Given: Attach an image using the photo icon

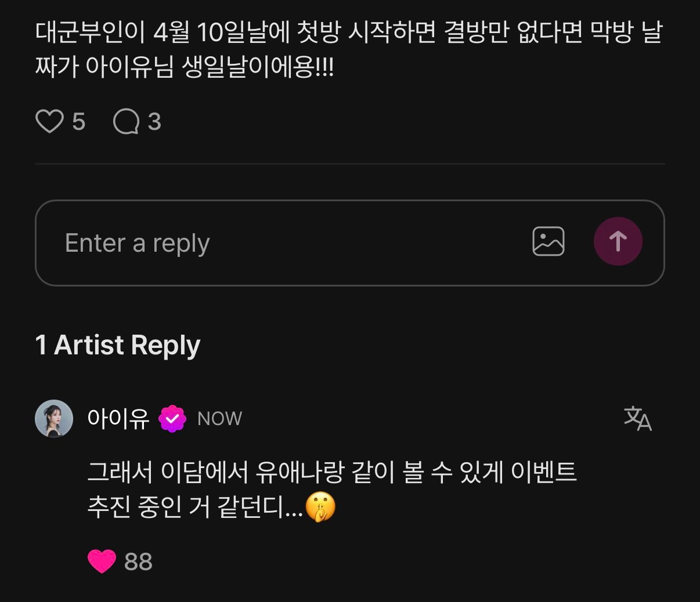Looking at the screenshot, I should (549, 241).
